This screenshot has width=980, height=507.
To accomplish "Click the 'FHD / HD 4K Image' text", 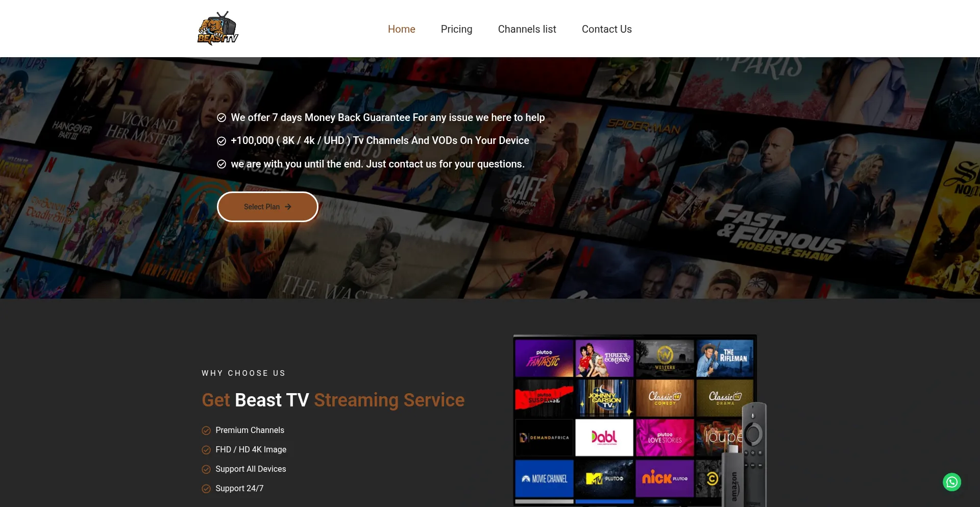I will click(251, 449).
